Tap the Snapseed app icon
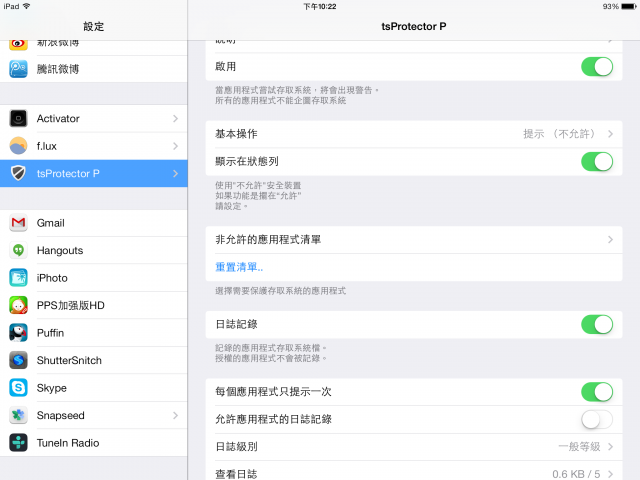Screen dimensions: 640x480 click(x=18, y=415)
